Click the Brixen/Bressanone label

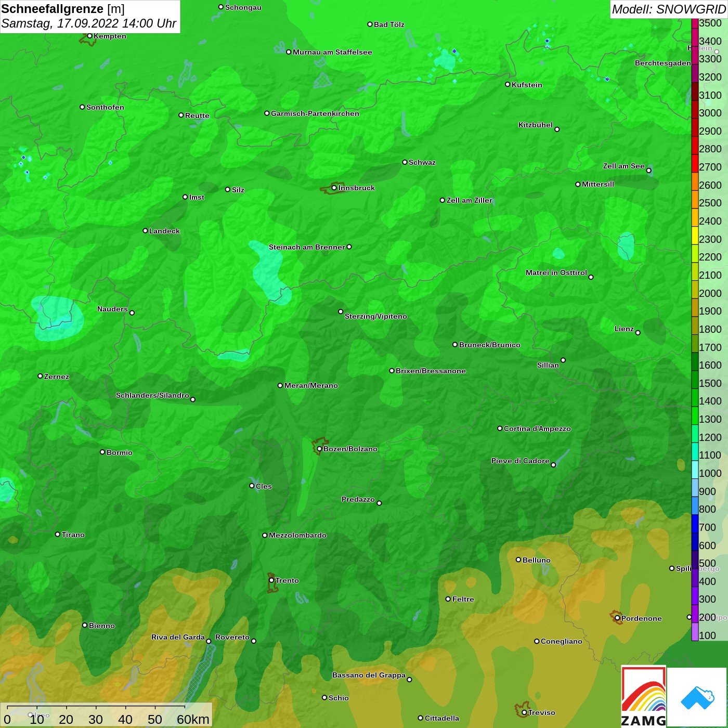point(431,371)
